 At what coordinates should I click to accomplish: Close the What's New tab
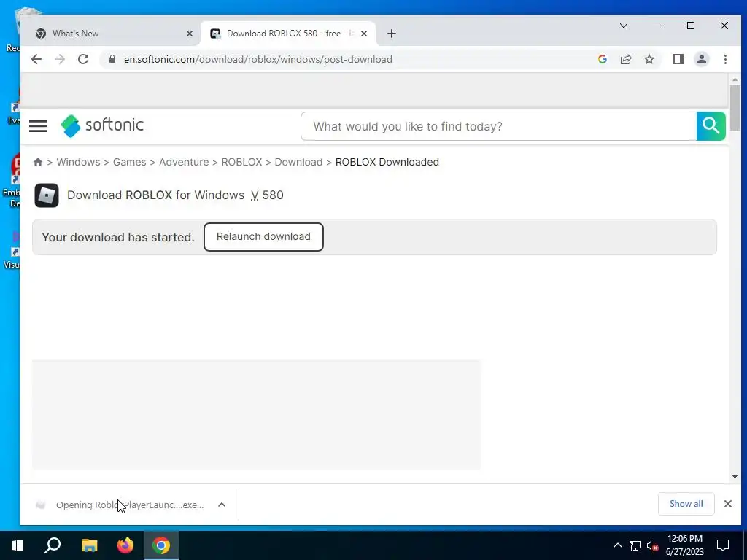click(x=190, y=34)
